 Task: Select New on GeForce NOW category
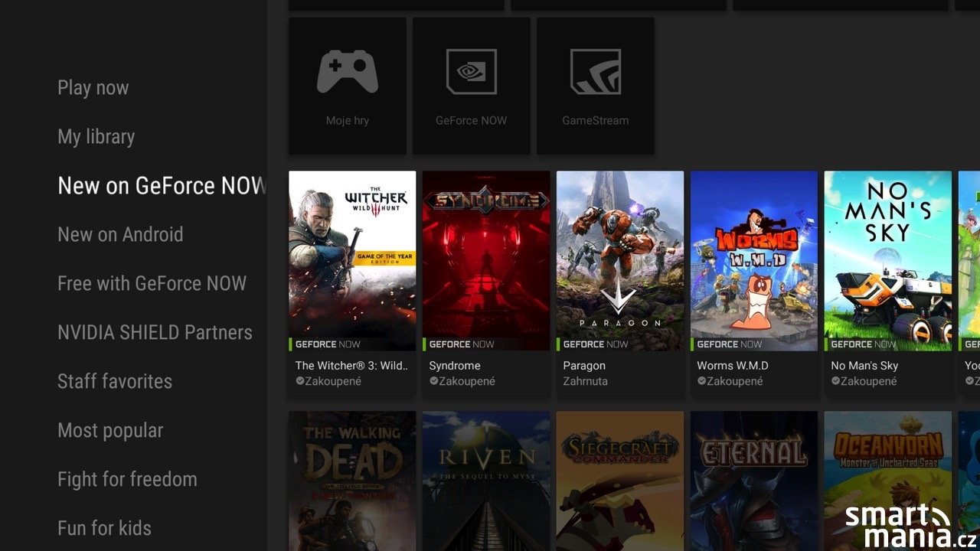point(162,185)
